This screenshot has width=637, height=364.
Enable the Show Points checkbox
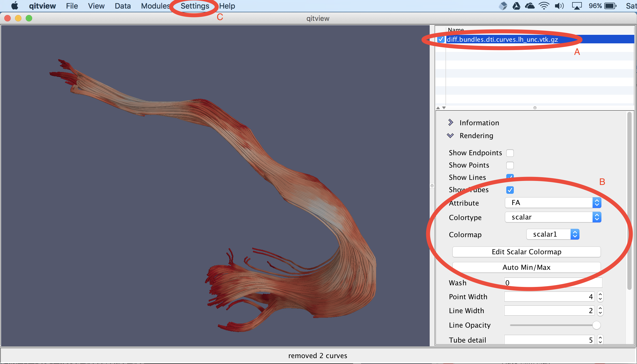(x=510, y=165)
